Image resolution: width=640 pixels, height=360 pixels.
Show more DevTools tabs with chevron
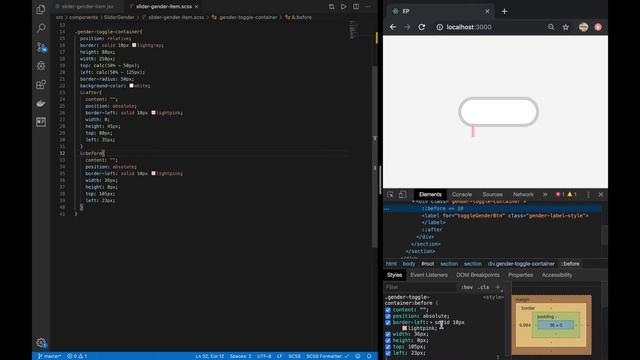[x=545, y=195]
